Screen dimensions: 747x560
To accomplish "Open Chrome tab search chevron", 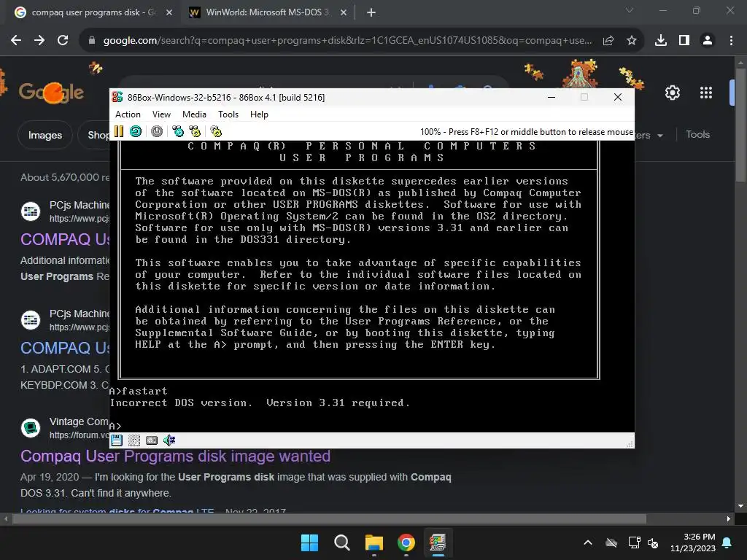I will click(x=630, y=10).
